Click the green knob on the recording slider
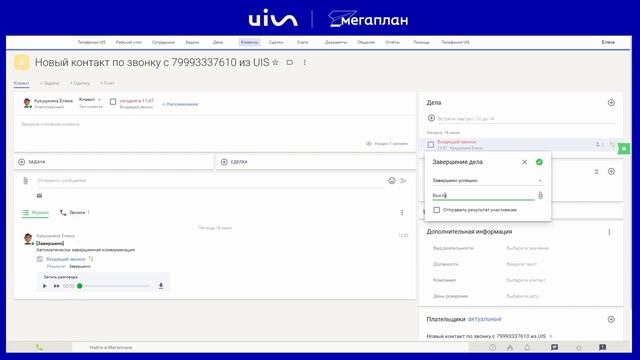Viewport: 640px width, 360px height. pos(80,286)
